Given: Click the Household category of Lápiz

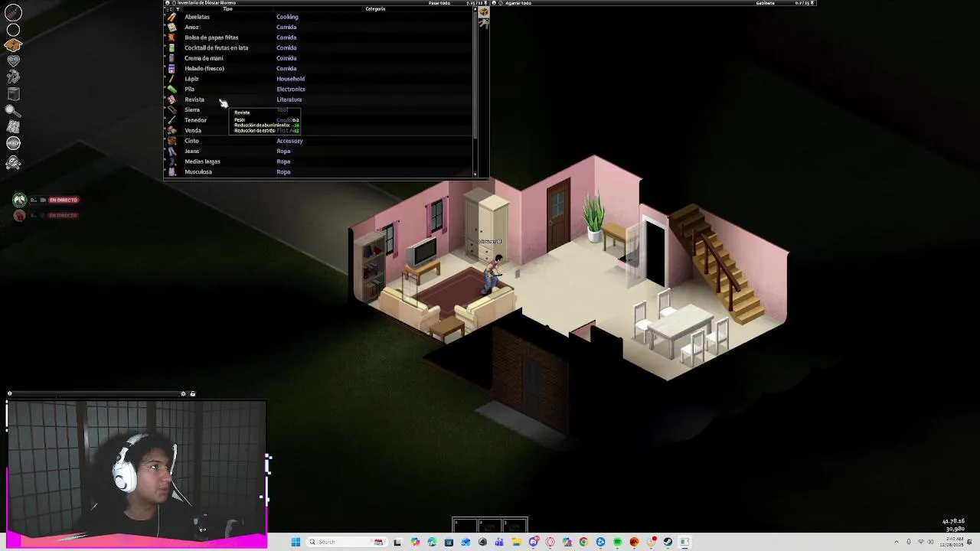Looking at the screenshot, I should click(290, 79).
